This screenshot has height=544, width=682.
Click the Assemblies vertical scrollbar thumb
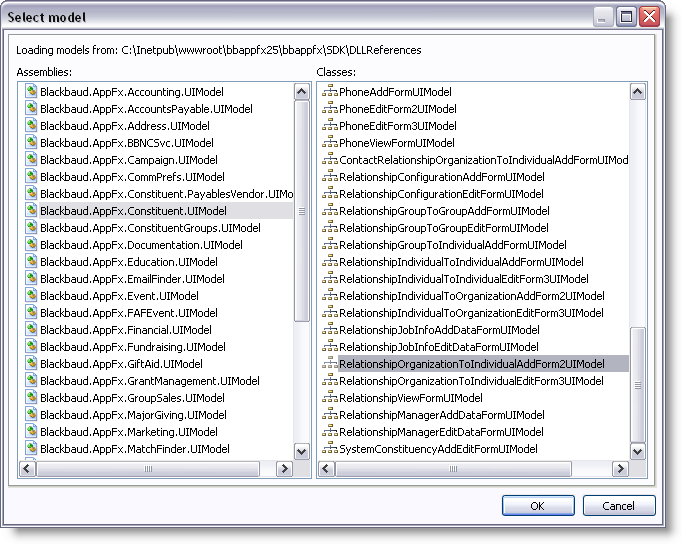click(301, 211)
